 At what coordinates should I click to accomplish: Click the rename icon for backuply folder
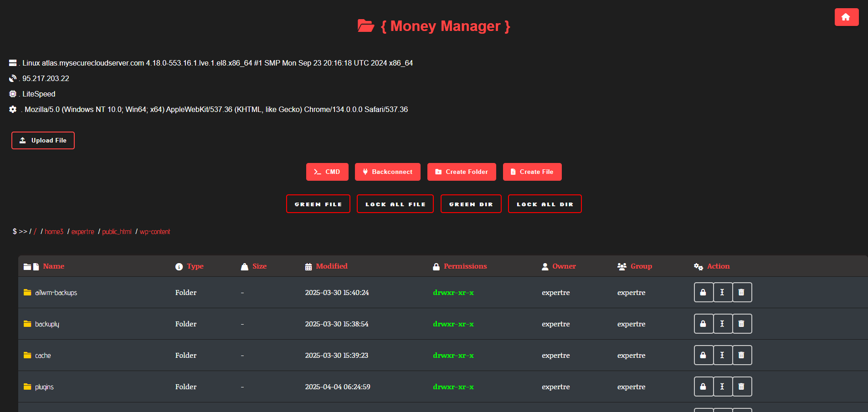[x=722, y=324]
